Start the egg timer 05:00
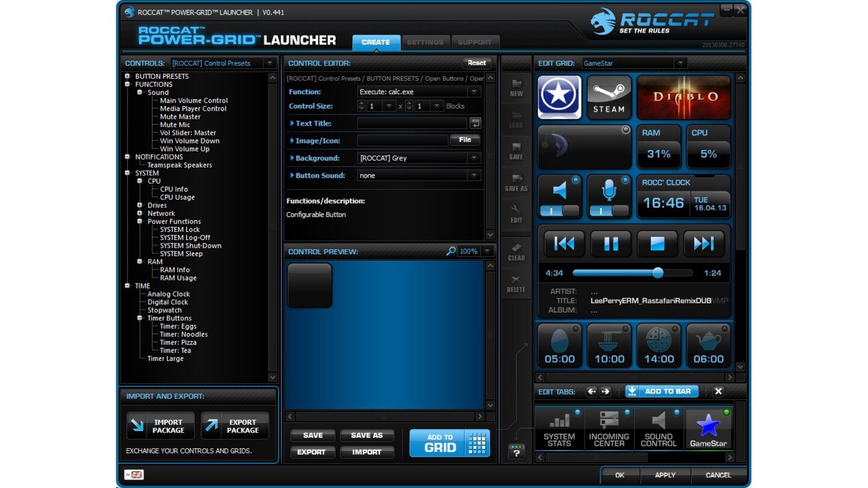Image resolution: width=868 pixels, height=488 pixels. (x=559, y=346)
